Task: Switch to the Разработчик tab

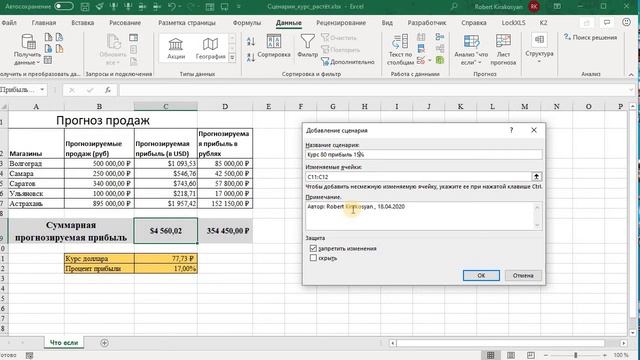Action: pyautogui.click(x=427, y=23)
